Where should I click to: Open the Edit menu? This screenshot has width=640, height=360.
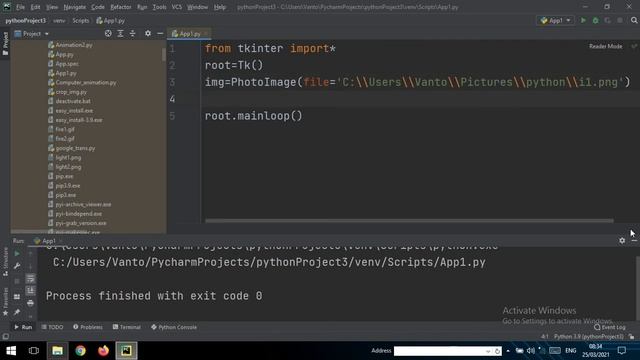pos(36,7)
